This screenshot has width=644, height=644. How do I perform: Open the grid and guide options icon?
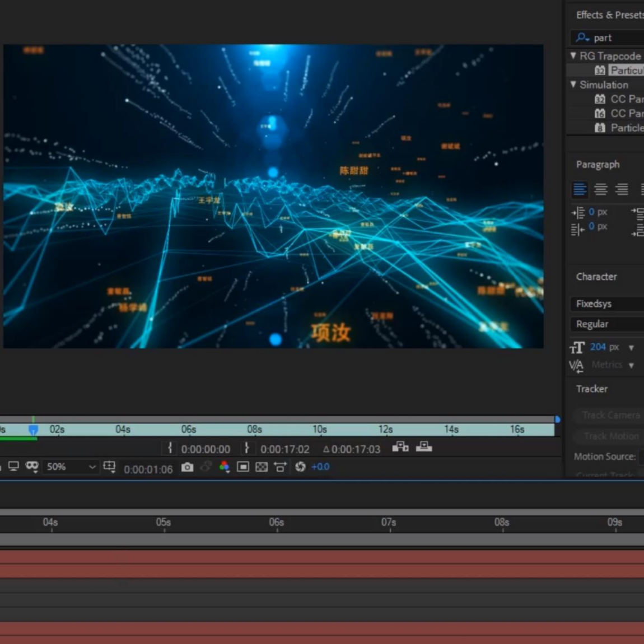click(110, 466)
